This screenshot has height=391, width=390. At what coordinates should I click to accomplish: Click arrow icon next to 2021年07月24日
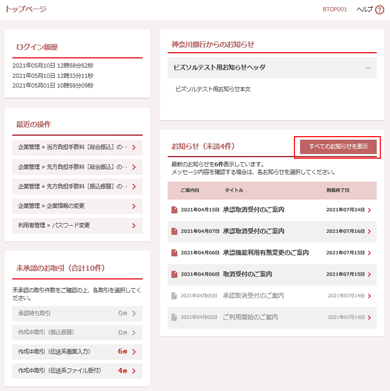coord(369,210)
